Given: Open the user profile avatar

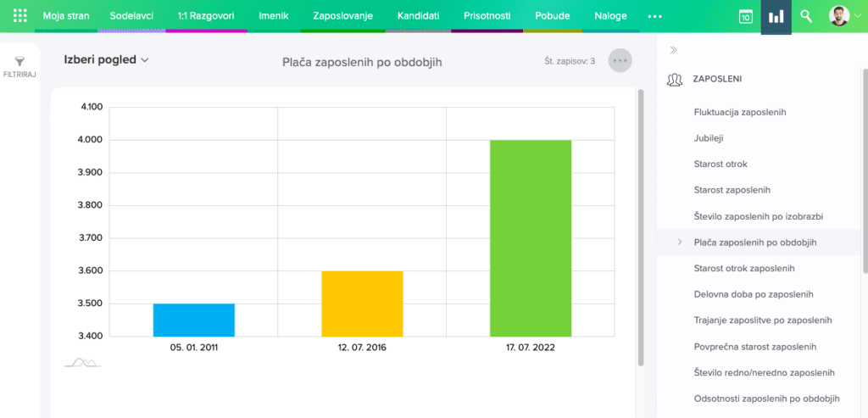Looking at the screenshot, I should tap(838, 16).
